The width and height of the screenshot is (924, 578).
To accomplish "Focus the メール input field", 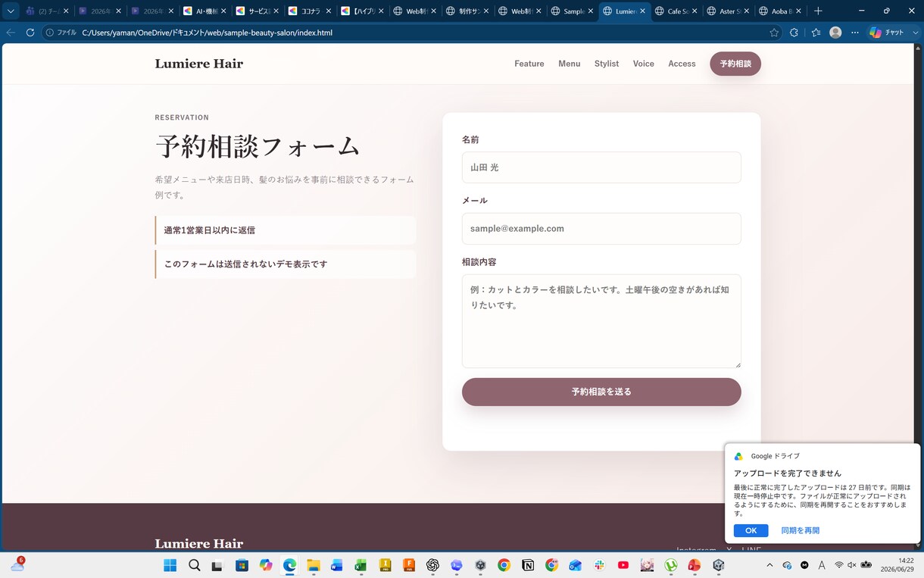I will click(x=601, y=229).
